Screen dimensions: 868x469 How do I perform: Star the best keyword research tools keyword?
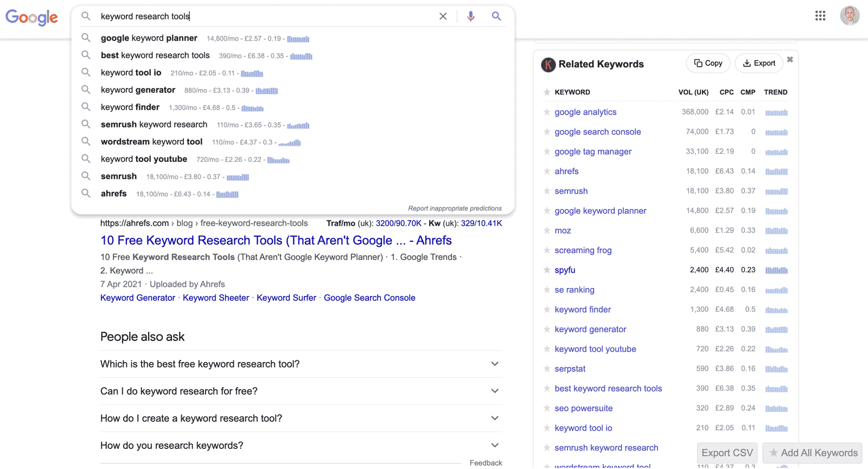547,389
